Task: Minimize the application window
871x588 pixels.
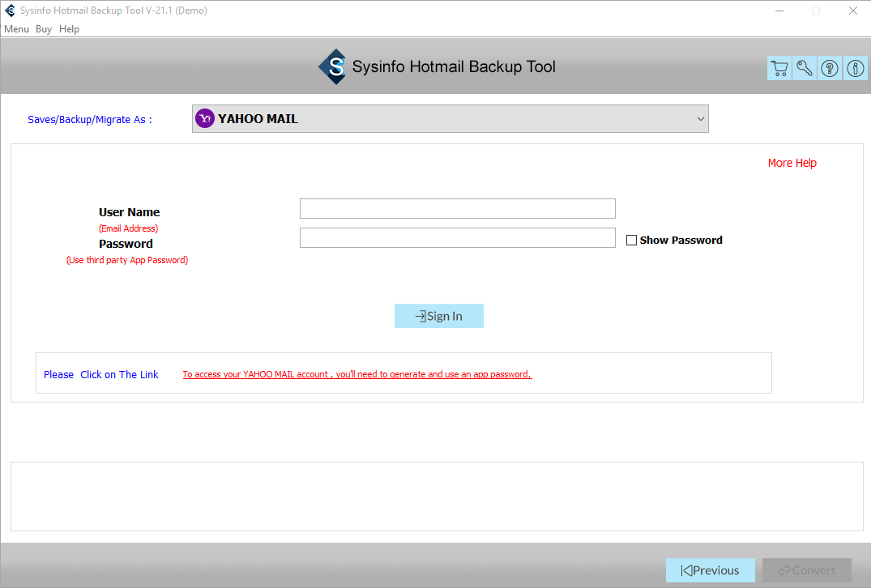Action: point(779,11)
